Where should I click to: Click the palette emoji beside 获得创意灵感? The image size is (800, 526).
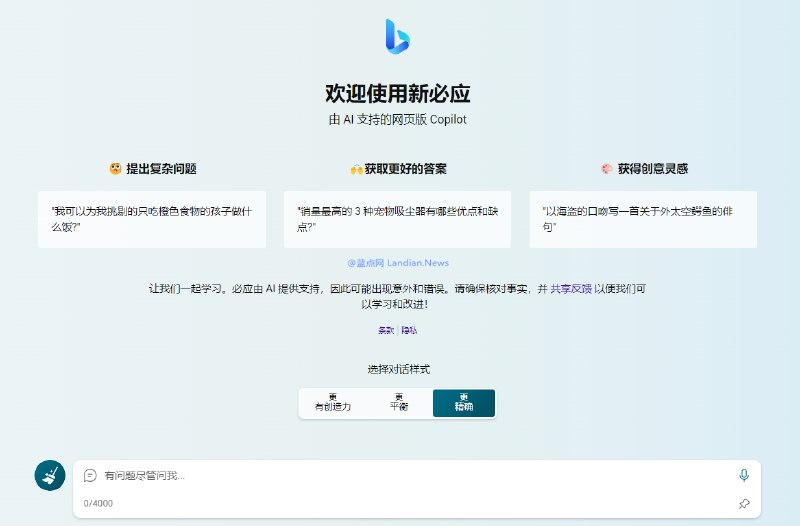(607, 169)
